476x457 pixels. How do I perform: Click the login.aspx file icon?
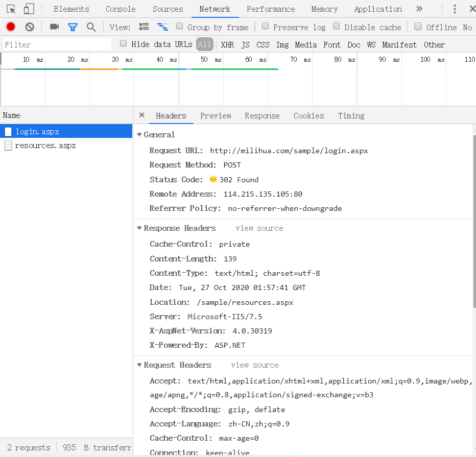point(8,131)
